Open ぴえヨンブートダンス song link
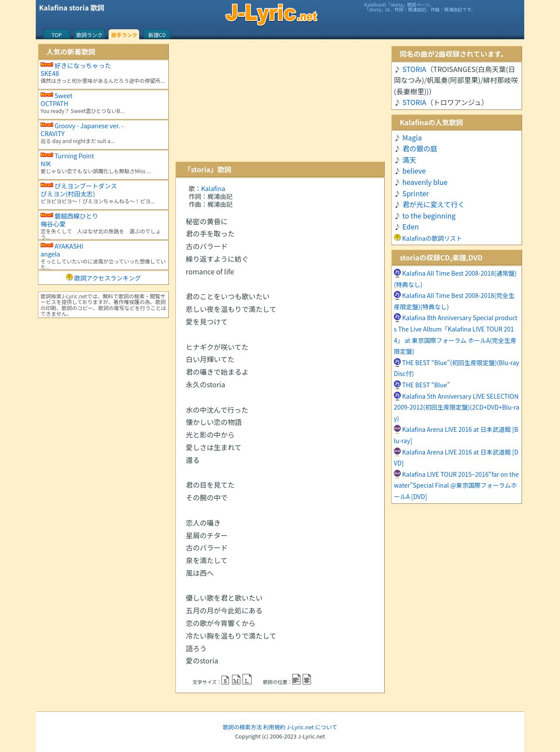The height and width of the screenshot is (752, 560). click(85, 186)
